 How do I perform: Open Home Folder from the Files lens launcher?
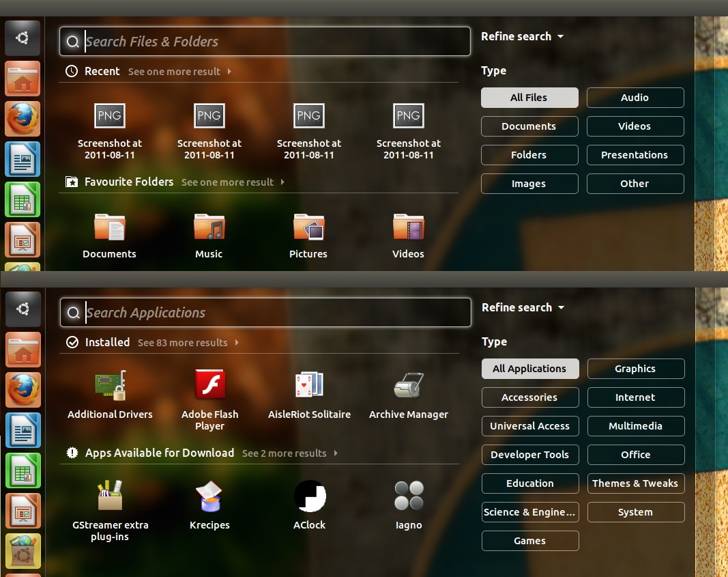tap(23, 79)
